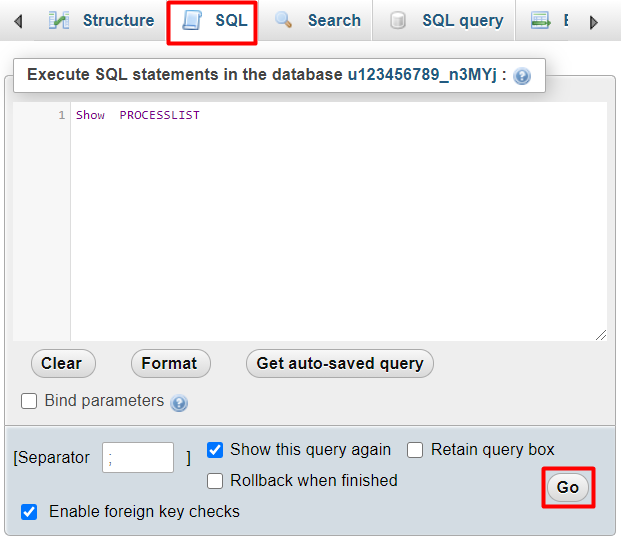Viewport: 621px width, 541px height.
Task: Open help icon next to Bind parameters
Action: [179, 403]
